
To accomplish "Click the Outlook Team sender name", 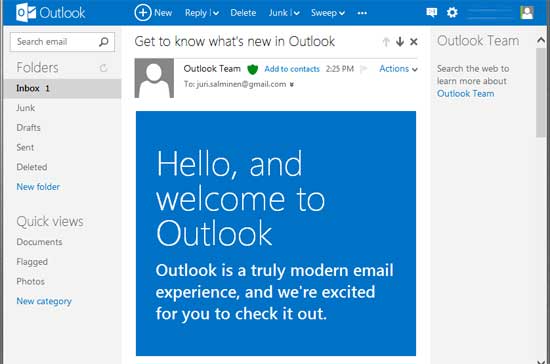I will click(212, 69).
